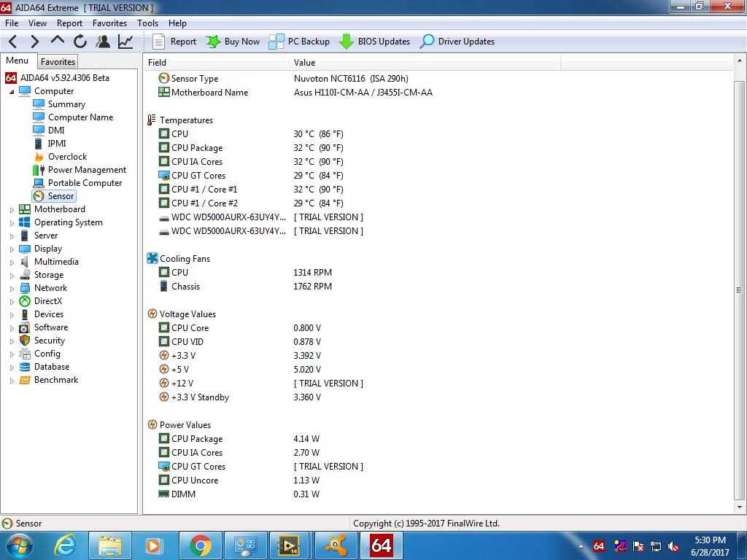
Task: Click the Value column header
Action: 425,63
